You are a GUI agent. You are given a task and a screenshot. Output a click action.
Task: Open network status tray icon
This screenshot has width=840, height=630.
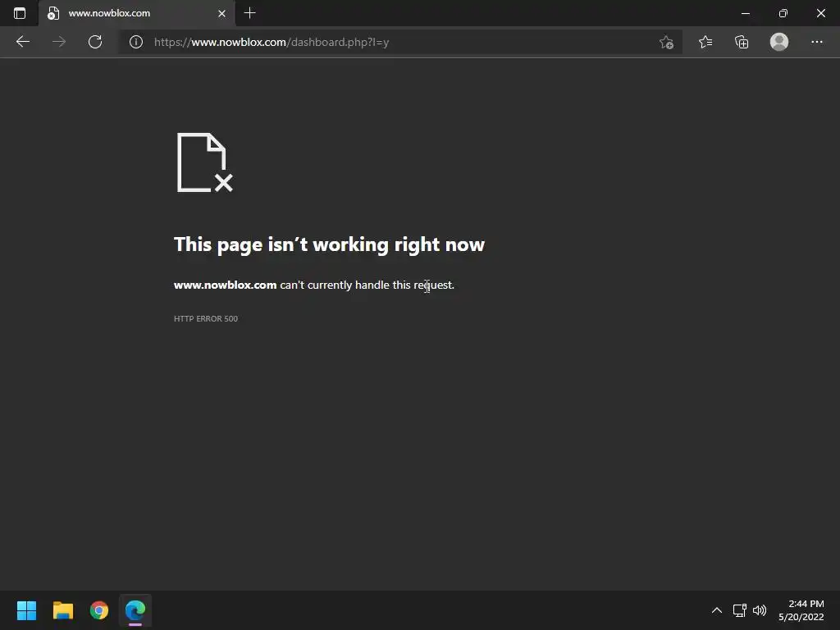coord(740,610)
